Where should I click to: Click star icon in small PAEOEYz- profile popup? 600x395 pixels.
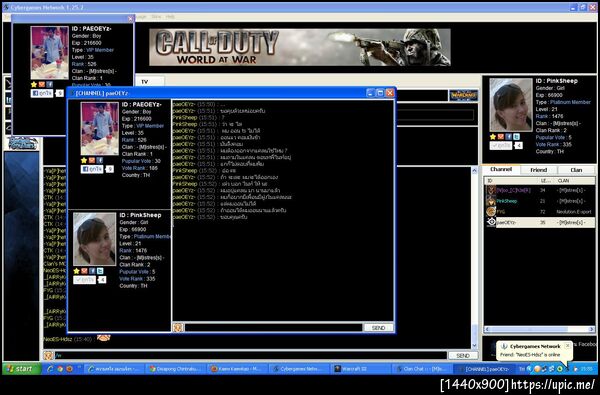click(x=34, y=84)
